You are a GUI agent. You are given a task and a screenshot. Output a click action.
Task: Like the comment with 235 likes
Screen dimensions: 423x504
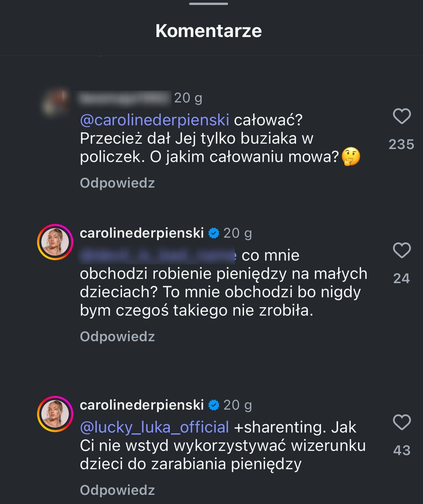pyautogui.click(x=402, y=116)
